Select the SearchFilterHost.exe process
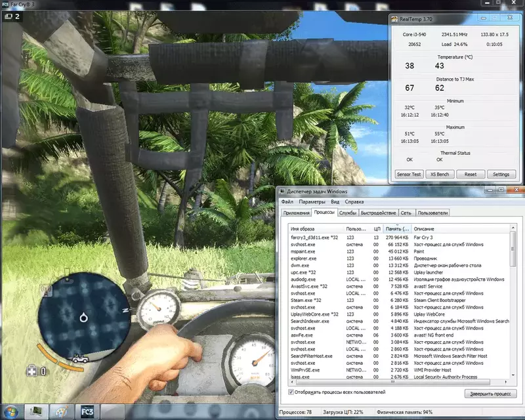Viewport: 525px width, 420px height. click(399, 356)
